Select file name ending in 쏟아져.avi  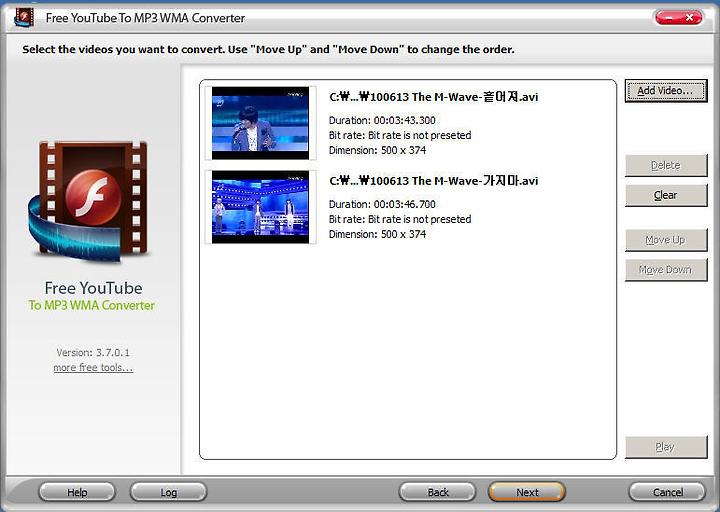click(x=433, y=96)
